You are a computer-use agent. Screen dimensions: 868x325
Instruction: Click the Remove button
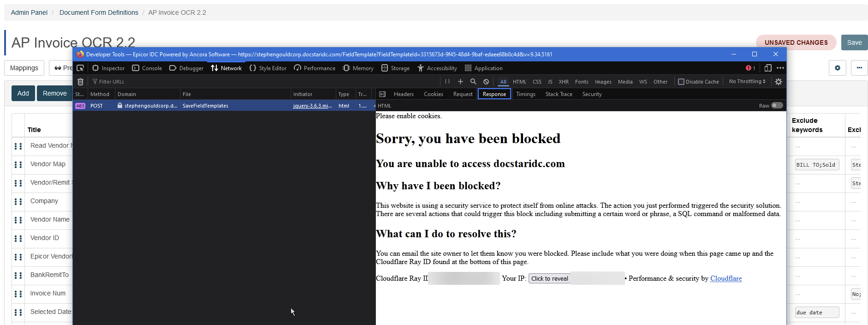coord(54,93)
